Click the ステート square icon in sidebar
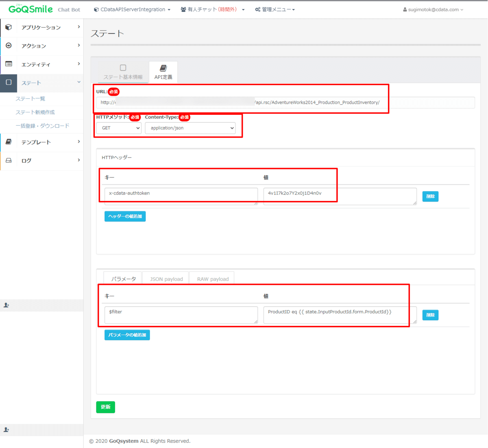 (x=9, y=83)
